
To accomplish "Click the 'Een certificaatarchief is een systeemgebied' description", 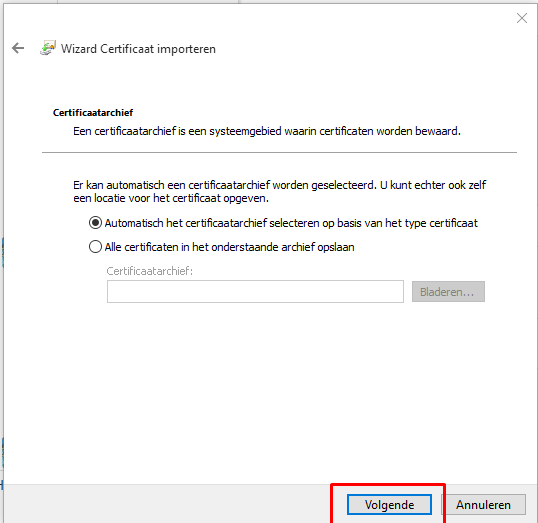I will click(x=267, y=131).
